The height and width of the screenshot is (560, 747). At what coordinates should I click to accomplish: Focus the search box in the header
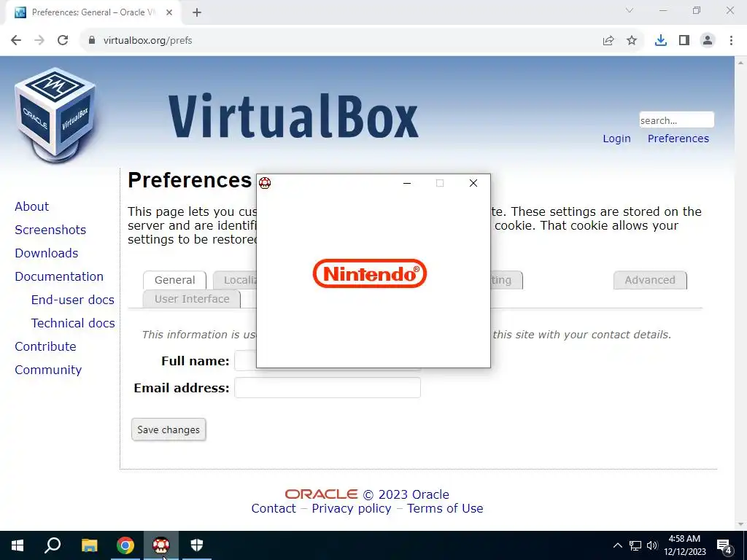point(676,120)
